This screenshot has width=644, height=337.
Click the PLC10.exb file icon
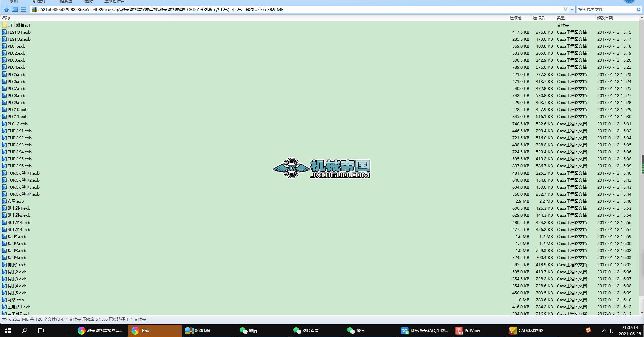click(x=4, y=110)
